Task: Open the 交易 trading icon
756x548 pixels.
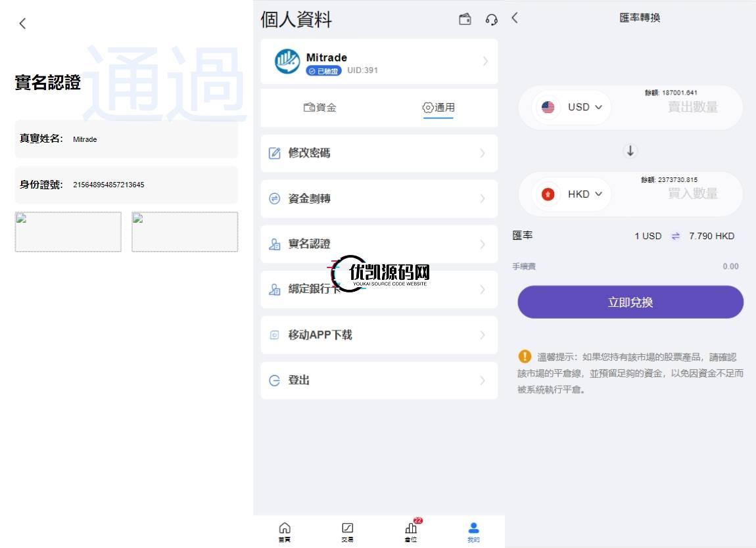Action: coord(347,531)
